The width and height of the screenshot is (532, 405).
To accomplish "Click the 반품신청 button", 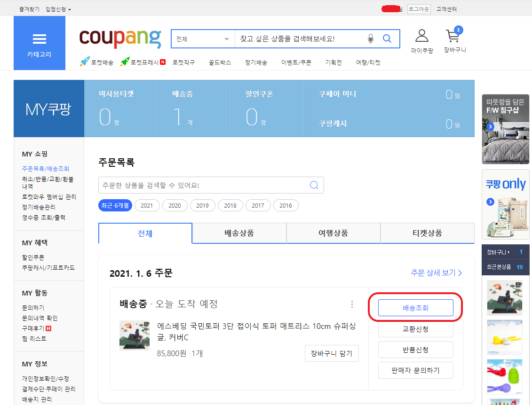I will [x=416, y=350].
